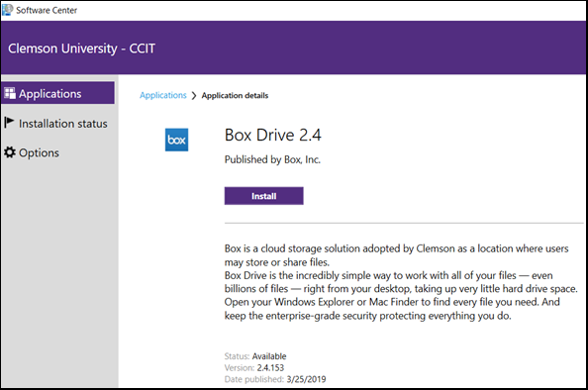Click the Date published 3/25/2019 value
588x390 pixels.
click(306, 379)
